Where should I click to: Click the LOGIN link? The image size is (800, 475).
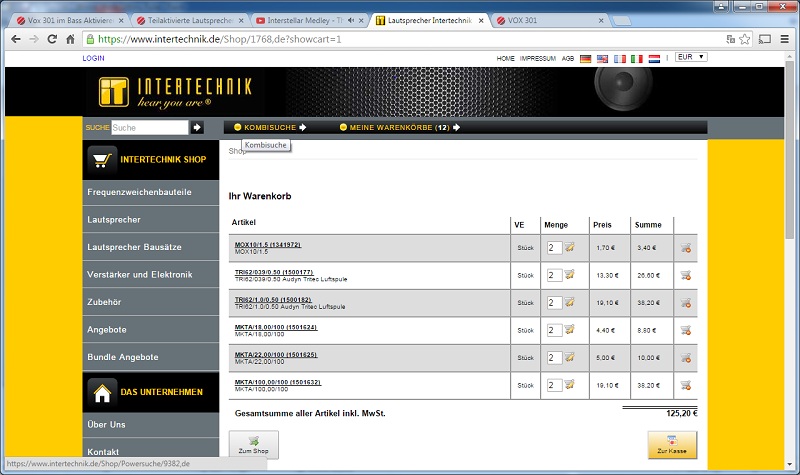click(x=93, y=58)
